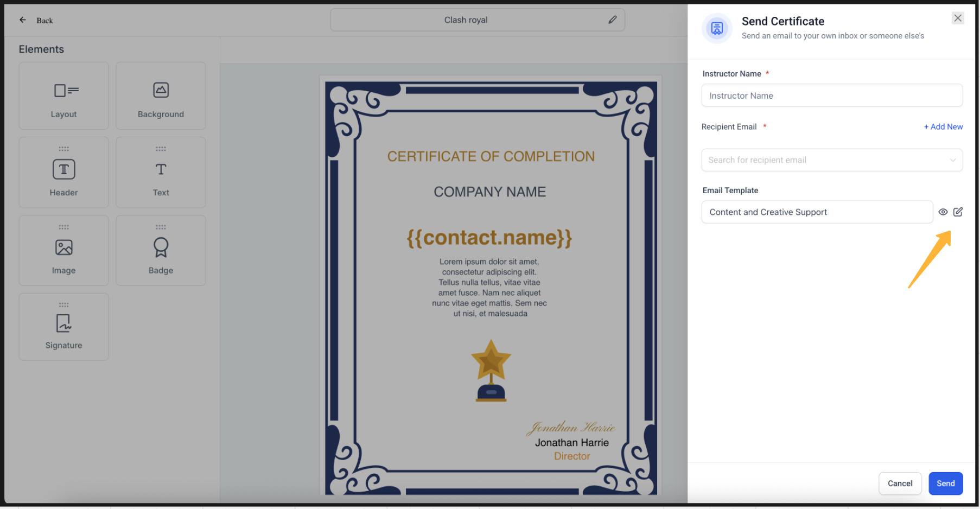This screenshot has width=980, height=509.
Task: Expand the recipient email dropdown
Action: pyautogui.click(x=952, y=160)
